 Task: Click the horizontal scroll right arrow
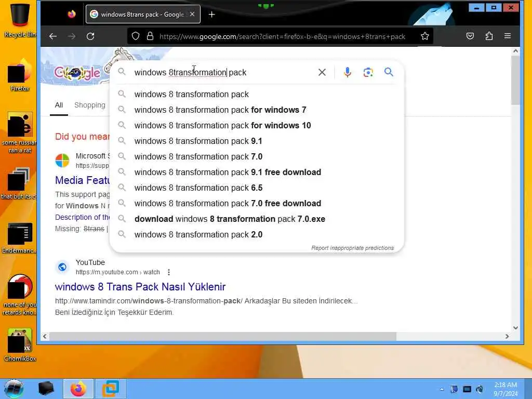507,336
